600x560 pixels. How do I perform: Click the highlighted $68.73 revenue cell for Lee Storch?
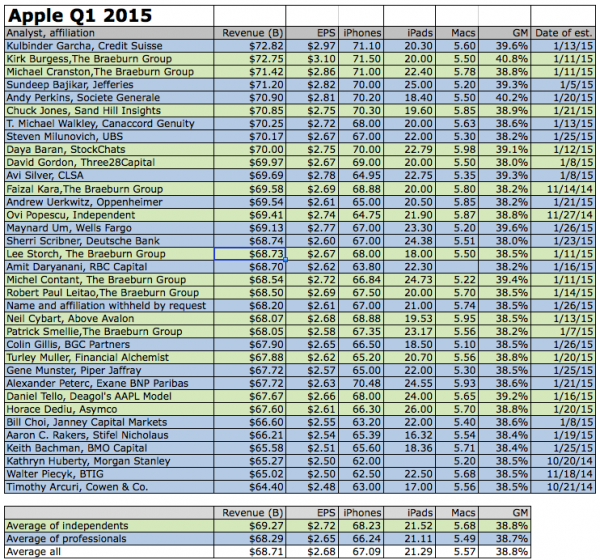click(x=246, y=255)
